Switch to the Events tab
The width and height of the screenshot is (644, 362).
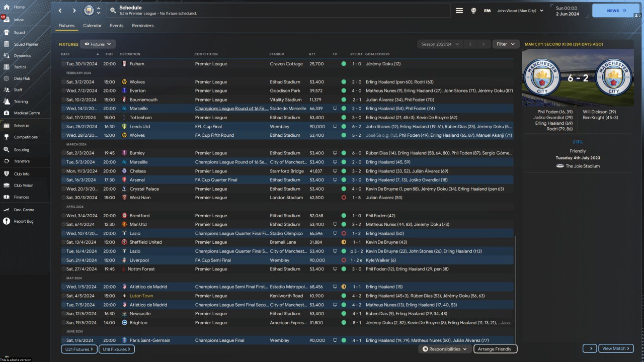point(117,26)
